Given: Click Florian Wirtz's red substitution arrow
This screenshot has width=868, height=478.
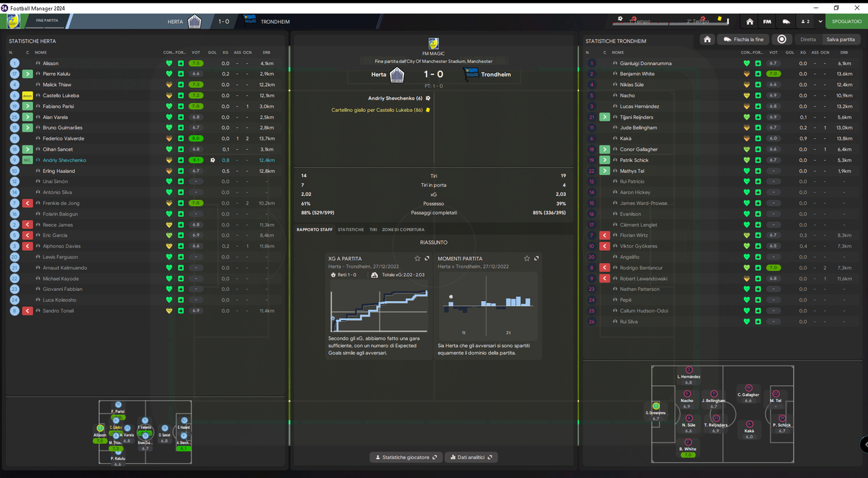Looking at the screenshot, I should tap(604, 235).
